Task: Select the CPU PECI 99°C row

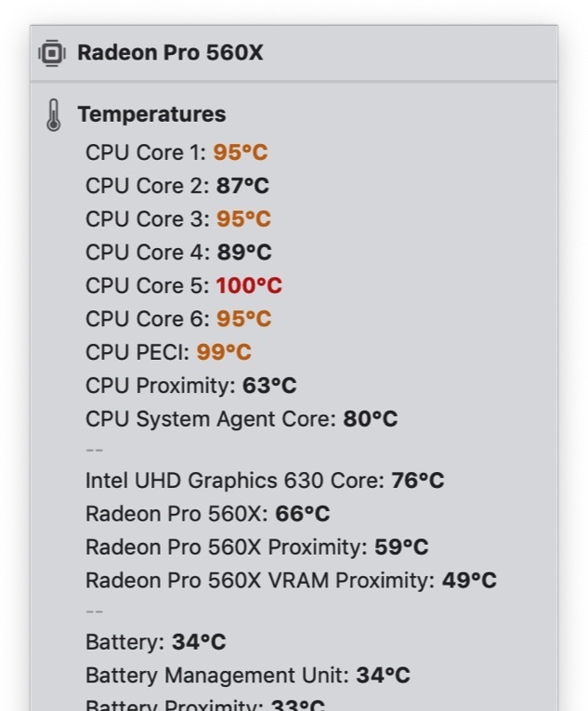Action: pos(168,353)
